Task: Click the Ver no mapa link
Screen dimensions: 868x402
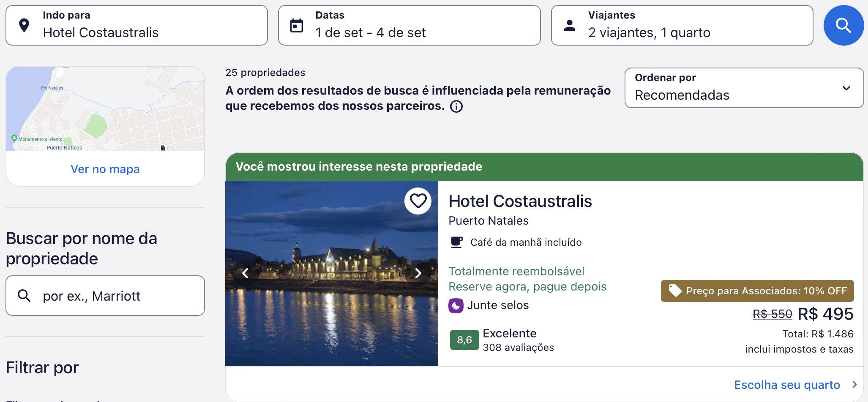Action: (105, 169)
